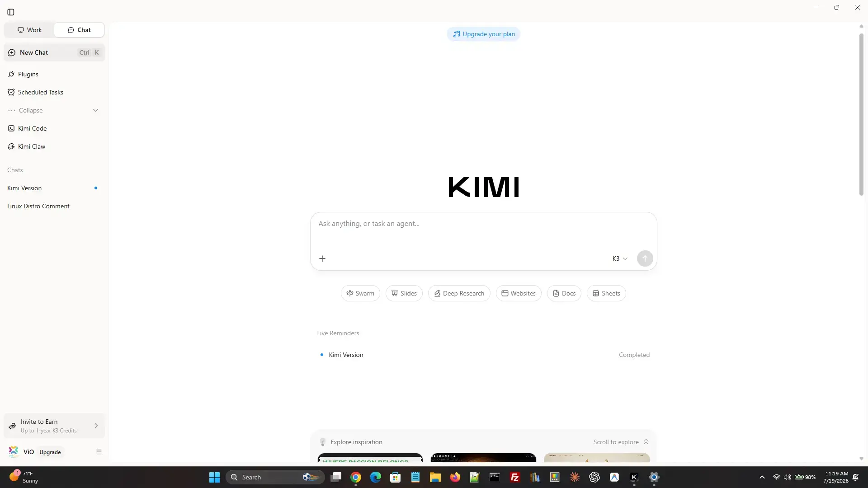
Task: Open the Windows Start menu
Action: tap(214, 477)
